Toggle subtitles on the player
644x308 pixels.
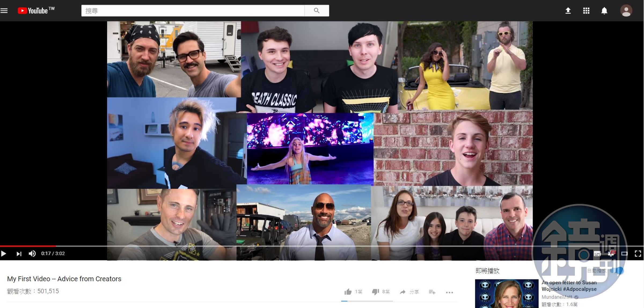tap(597, 253)
